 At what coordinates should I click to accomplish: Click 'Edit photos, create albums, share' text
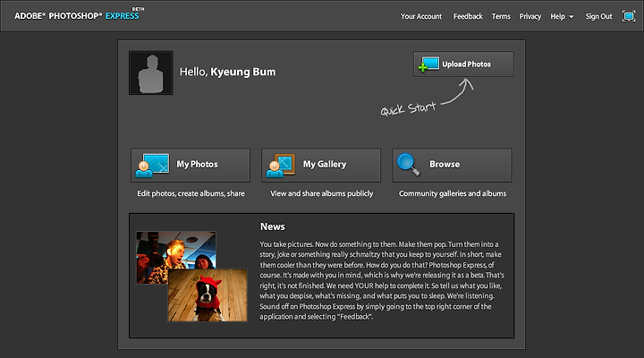[x=191, y=193]
